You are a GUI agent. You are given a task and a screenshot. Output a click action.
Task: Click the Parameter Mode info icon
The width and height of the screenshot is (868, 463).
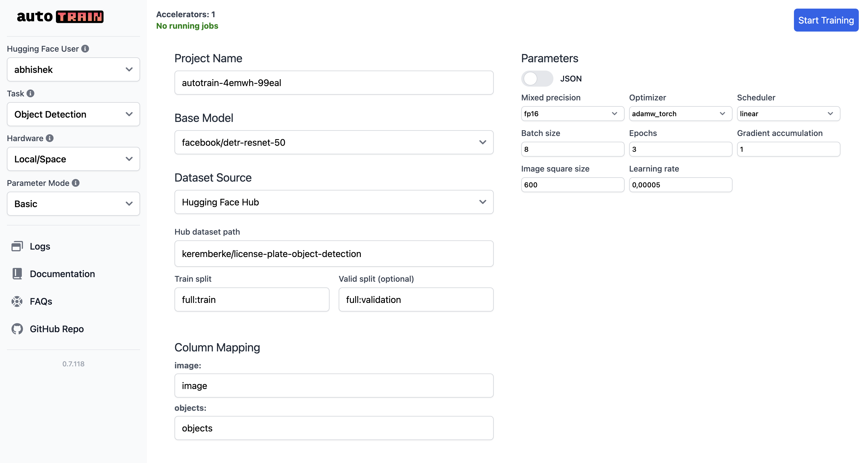click(x=76, y=183)
